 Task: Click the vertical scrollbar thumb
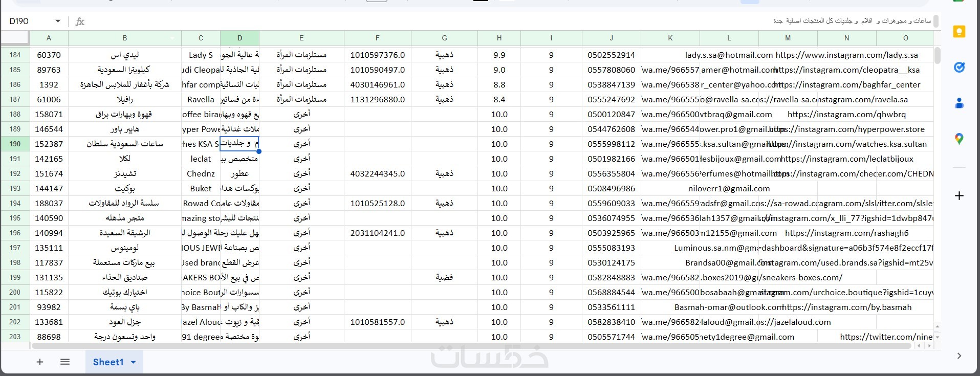click(938, 55)
